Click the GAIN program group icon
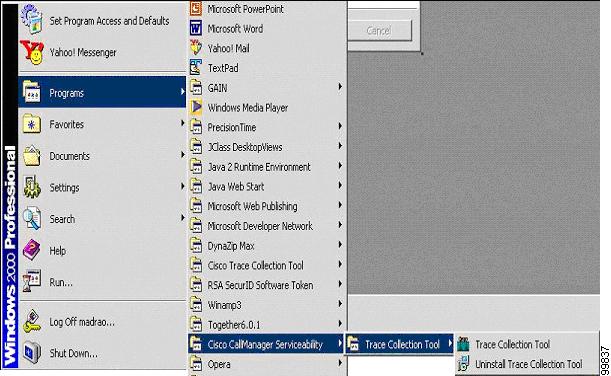 coord(196,87)
